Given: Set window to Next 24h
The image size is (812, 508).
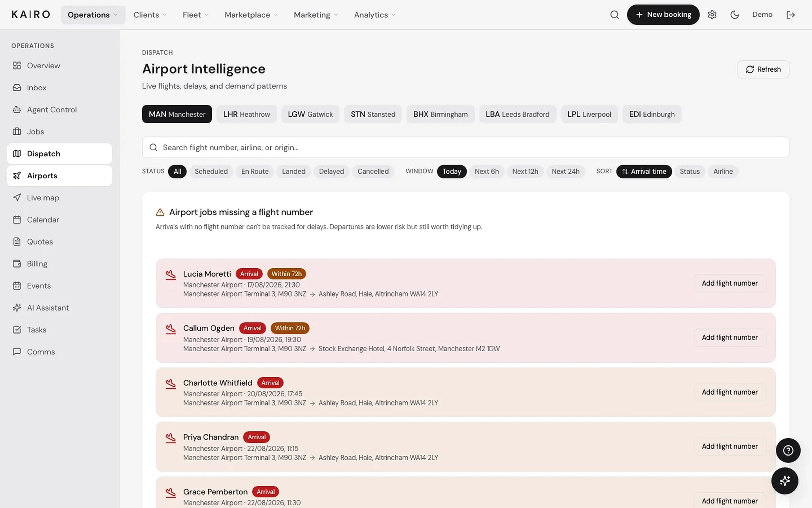Looking at the screenshot, I should click(x=565, y=171).
